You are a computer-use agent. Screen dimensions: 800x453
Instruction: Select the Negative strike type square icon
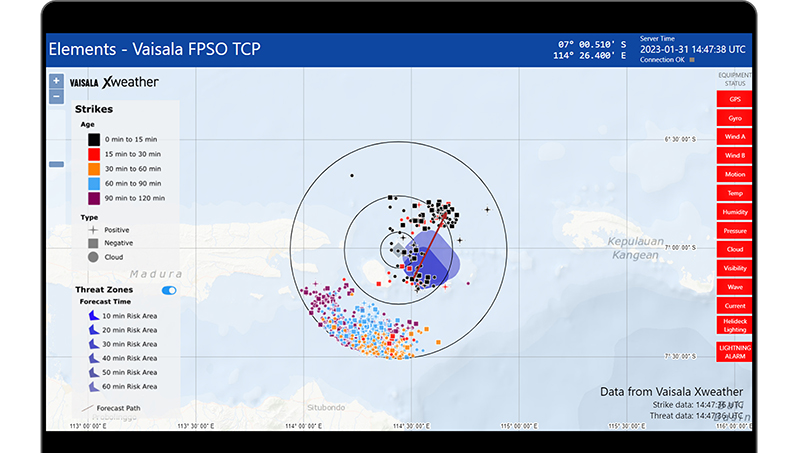93,243
